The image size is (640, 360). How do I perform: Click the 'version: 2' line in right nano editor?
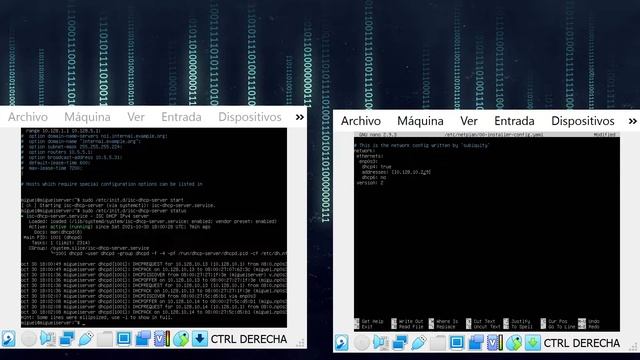370,183
